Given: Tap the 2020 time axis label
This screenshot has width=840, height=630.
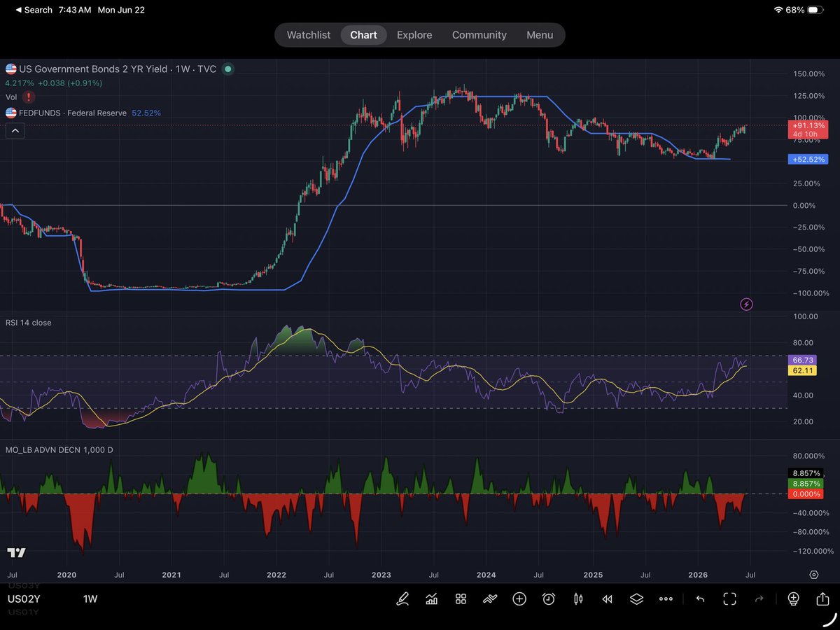Looking at the screenshot, I should click(x=66, y=575).
